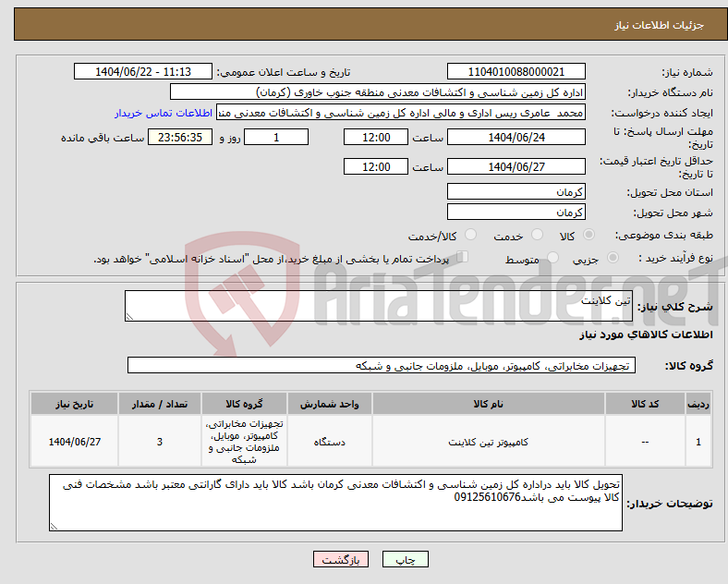Click the announcement date 1404/06/22 field
Image resolution: width=728 pixels, height=584 pixels.
tap(143, 71)
